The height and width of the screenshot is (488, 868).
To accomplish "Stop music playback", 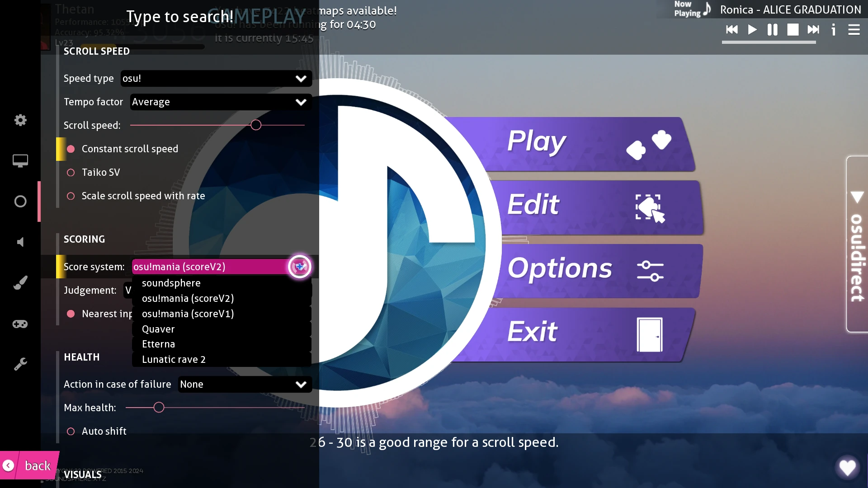I will [x=793, y=30].
